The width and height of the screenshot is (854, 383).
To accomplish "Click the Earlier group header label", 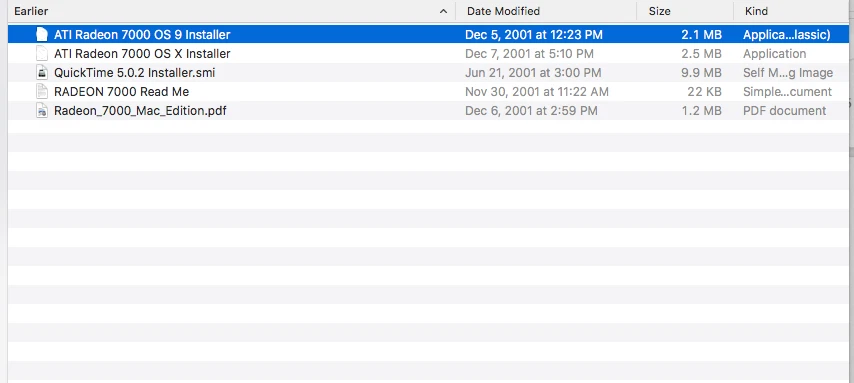I will [31, 11].
